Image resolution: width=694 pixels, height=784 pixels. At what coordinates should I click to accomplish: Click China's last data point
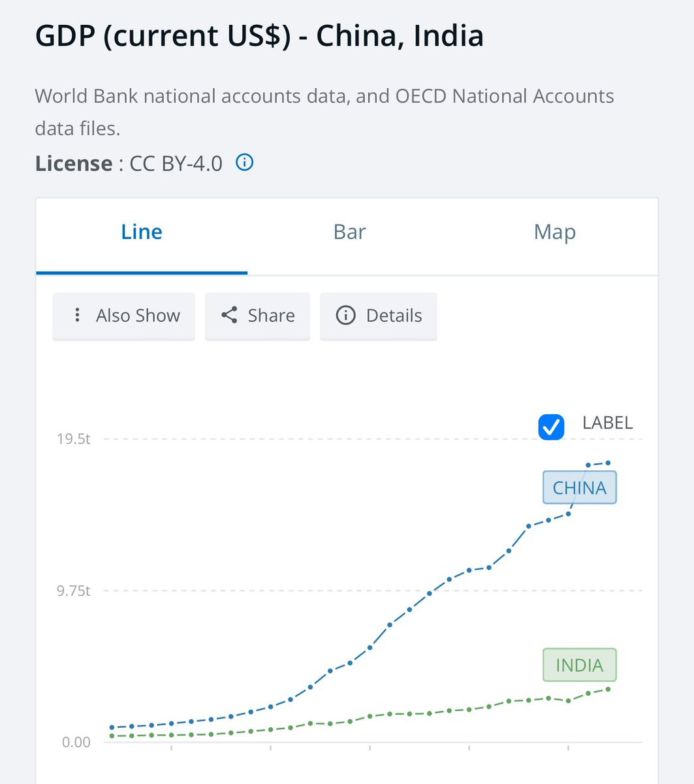(x=608, y=463)
